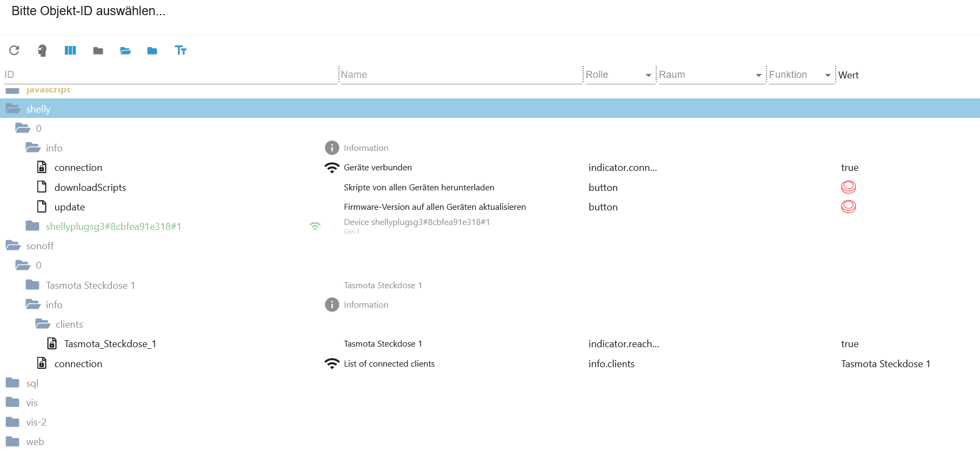Image resolution: width=980 pixels, height=451 pixels.
Task: Collapse the sonoff folder
Action: [x=13, y=246]
